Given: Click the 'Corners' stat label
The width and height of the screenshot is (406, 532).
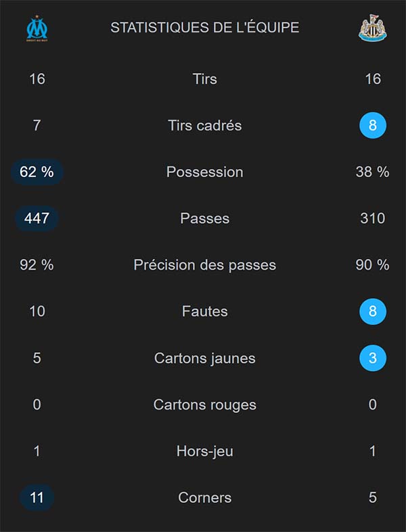Looking at the screenshot, I should point(205,498).
